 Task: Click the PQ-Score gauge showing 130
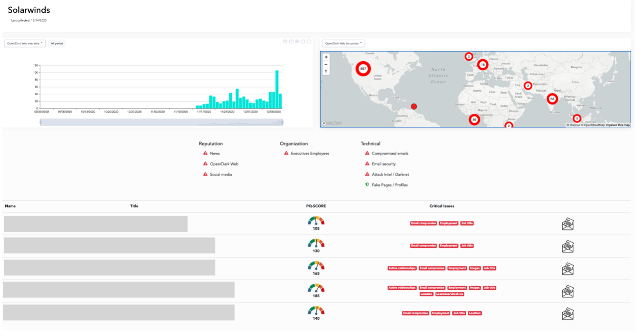(316, 244)
